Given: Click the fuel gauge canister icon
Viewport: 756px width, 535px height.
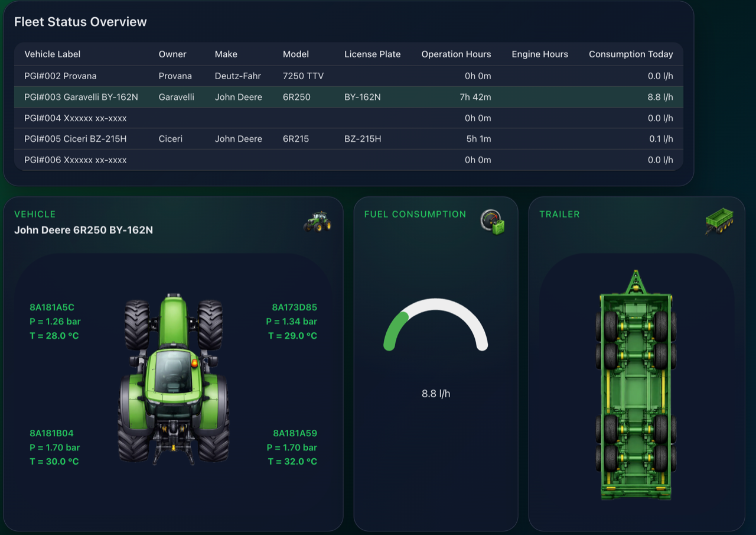Looking at the screenshot, I should tap(493, 222).
